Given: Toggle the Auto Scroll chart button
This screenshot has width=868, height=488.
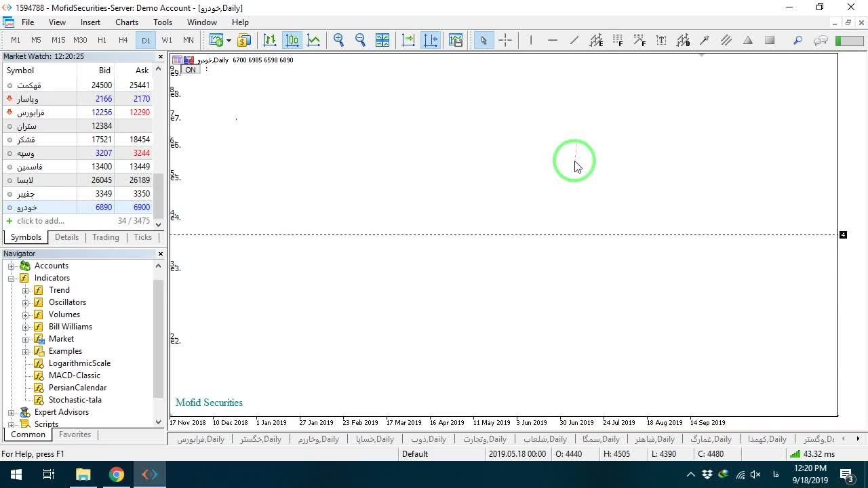Looking at the screenshot, I should pos(408,41).
